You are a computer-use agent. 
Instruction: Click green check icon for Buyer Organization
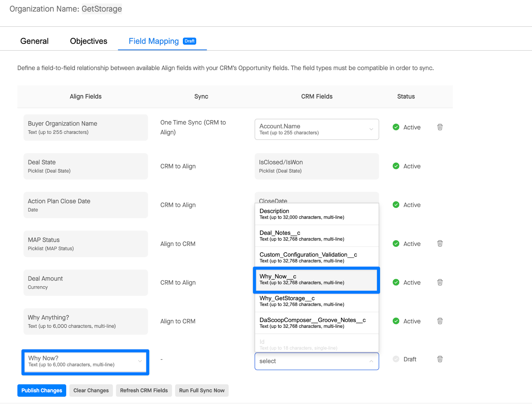(x=396, y=127)
